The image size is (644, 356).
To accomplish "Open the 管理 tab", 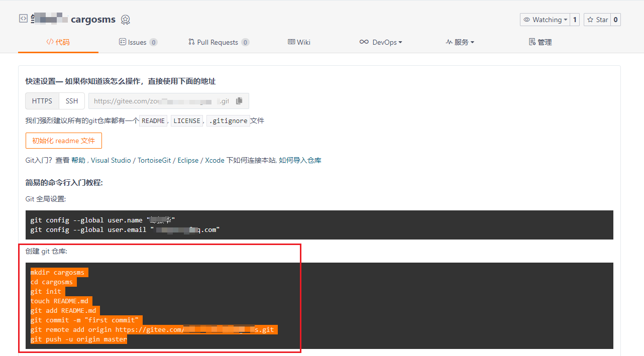I will 541,42.
